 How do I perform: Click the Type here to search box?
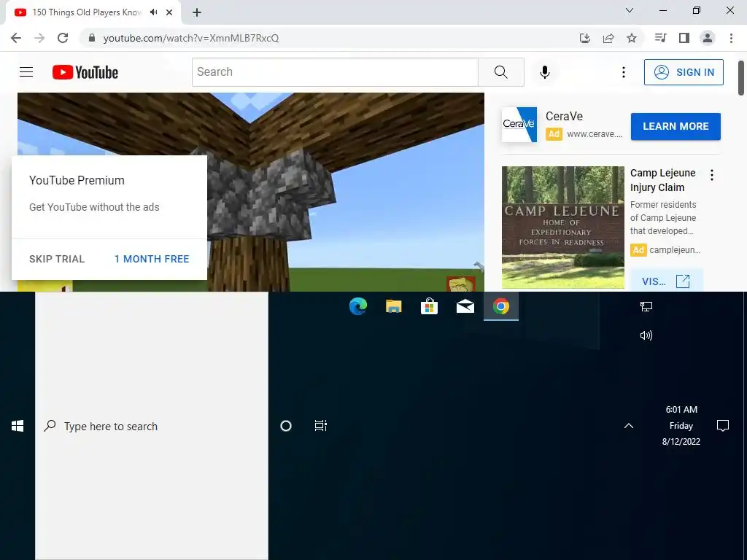coord(152,426)
